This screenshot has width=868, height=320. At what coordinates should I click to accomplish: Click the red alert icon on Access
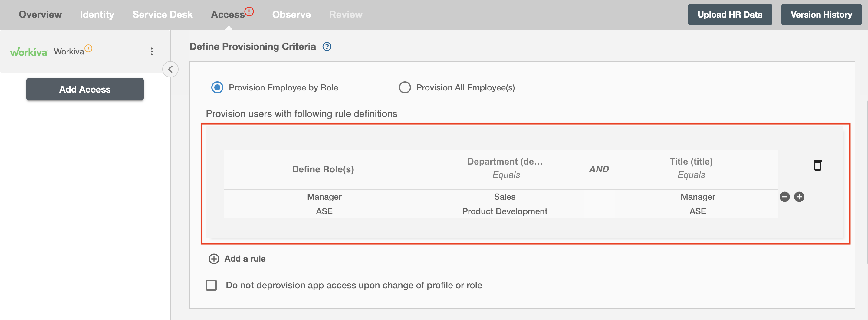point(249,11)
